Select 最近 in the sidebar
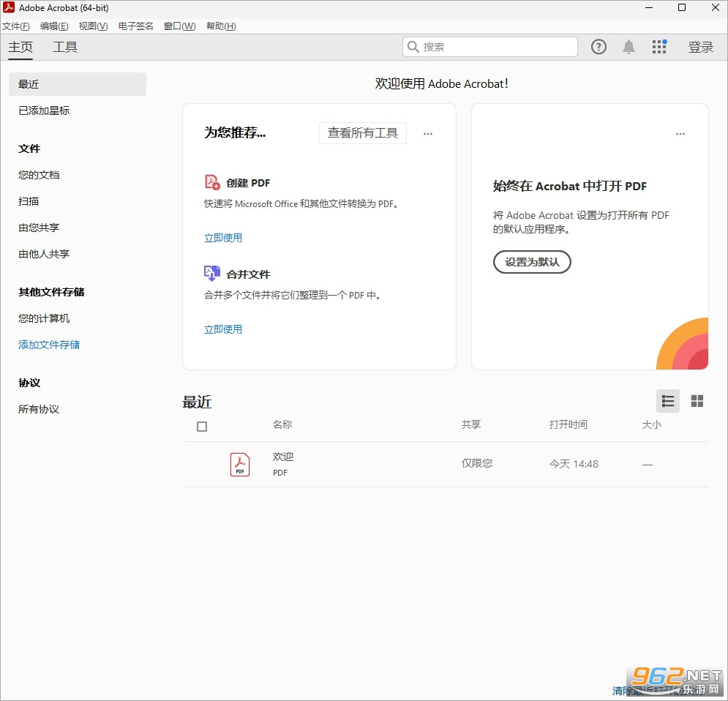The image size is (728, 701). (x=78, y=84)
